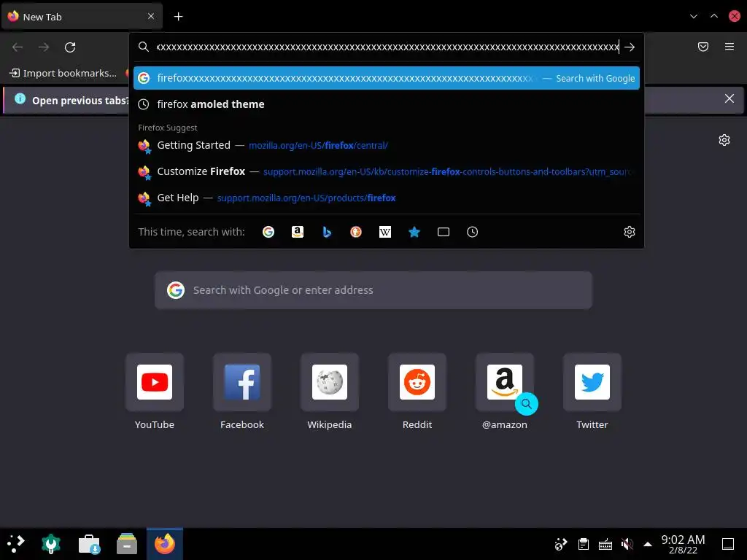Dismiss the Open previous tabs notification

[x=729, y=98]
